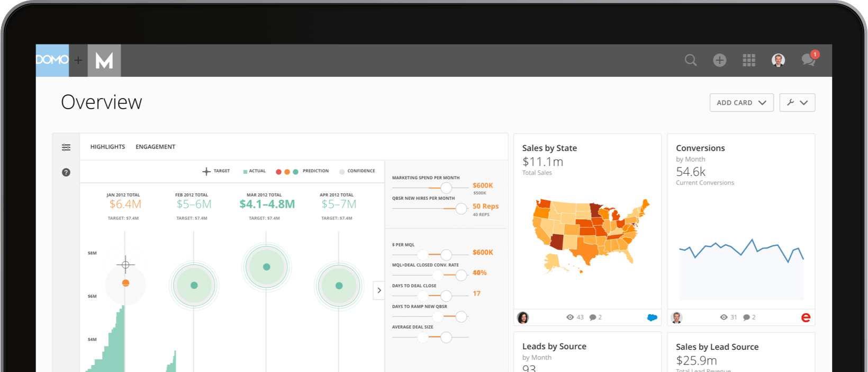
Task: Click Arizona on the US sales map
Action: [x=557, y=242]
